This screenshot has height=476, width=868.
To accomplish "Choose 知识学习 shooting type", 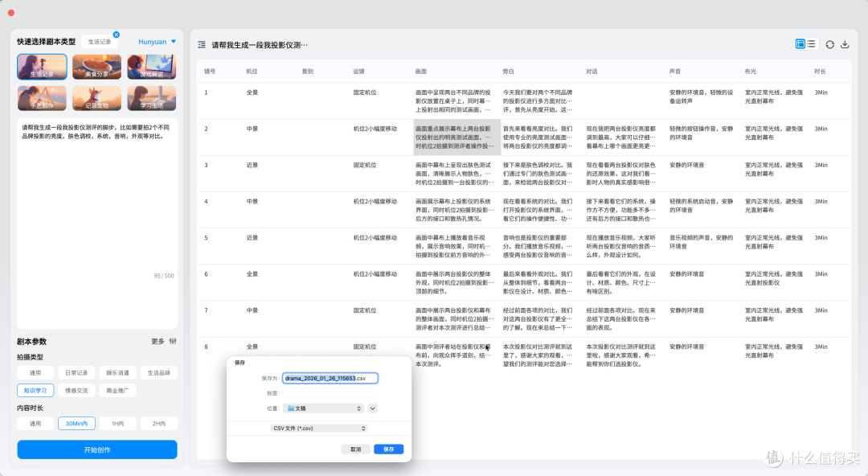I will pos(35,391).
